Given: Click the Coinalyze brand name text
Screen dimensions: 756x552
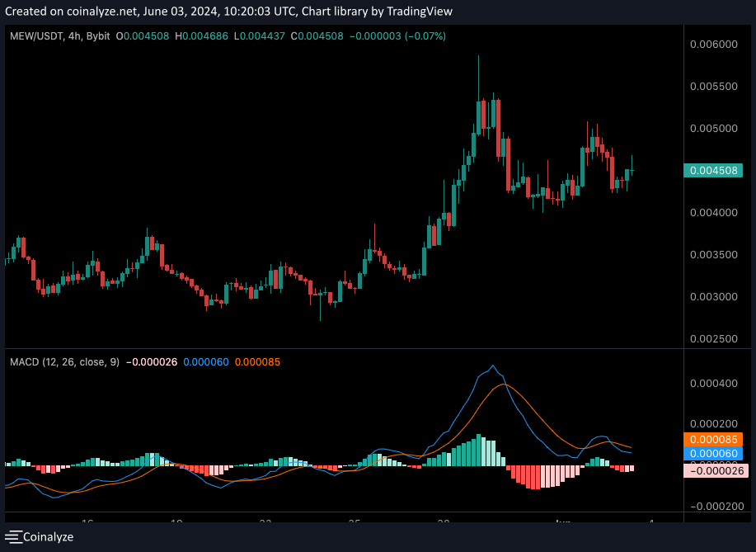Looking at the screenshot, I should pos(49,537).
